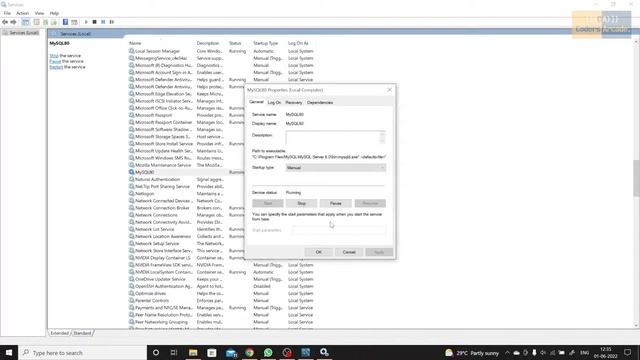Click the Pause button in properties dialog
The image size is (640, 360).
point(336,203)
